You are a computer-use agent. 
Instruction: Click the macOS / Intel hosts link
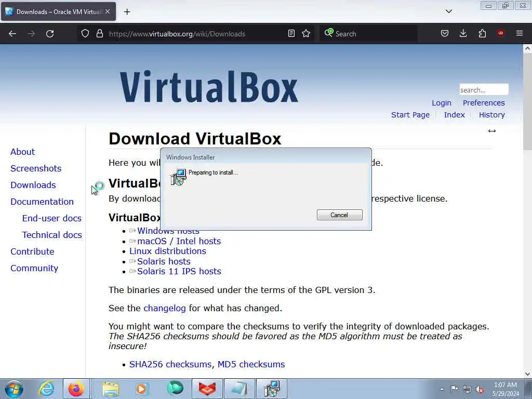[x=179, y=241]
